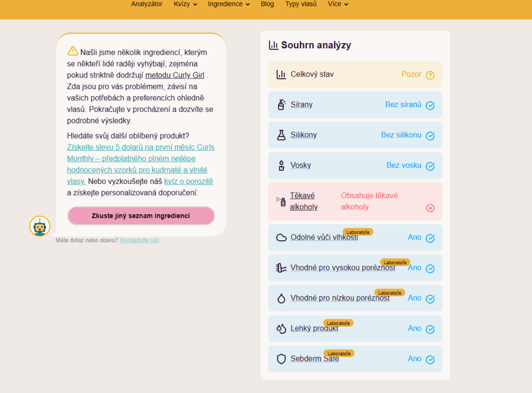Click the Vosky candle icon
Image resolution: width=532 pixels, height=393 pixels.
[x=281, y=166]
